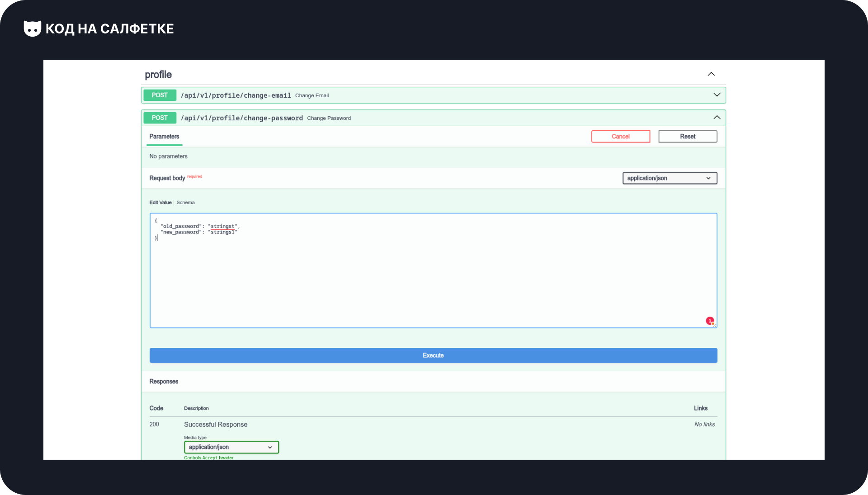This screenshot has width=868, height=495.
Task: Click 'Request body' label
Action: point(167,178)
